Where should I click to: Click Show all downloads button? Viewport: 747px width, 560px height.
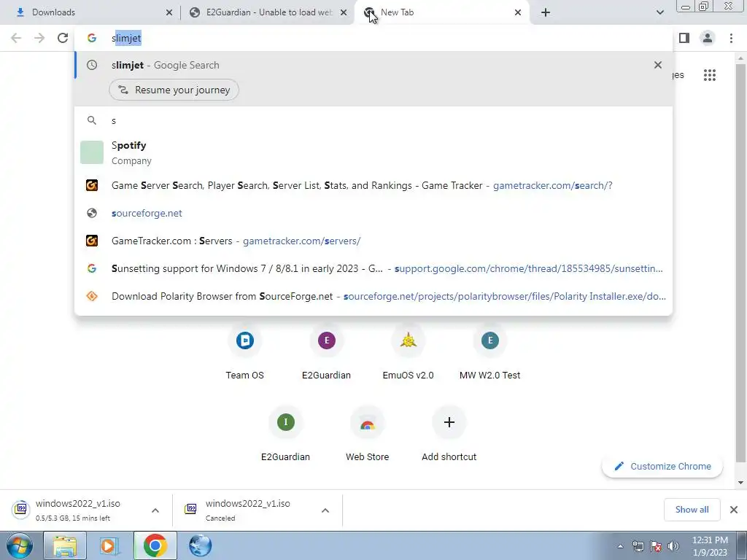pos(692,510)
